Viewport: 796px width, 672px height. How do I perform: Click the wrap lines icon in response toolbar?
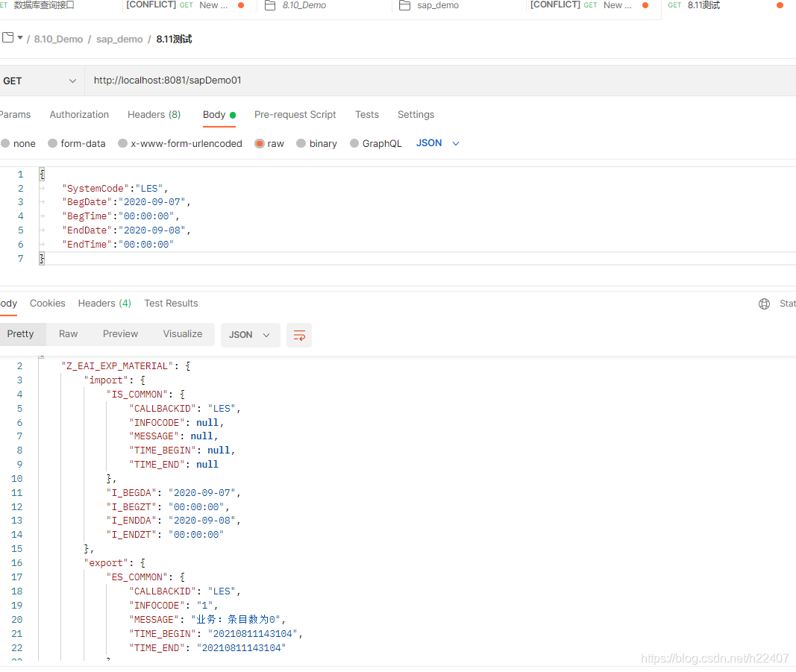pos(299,335)
